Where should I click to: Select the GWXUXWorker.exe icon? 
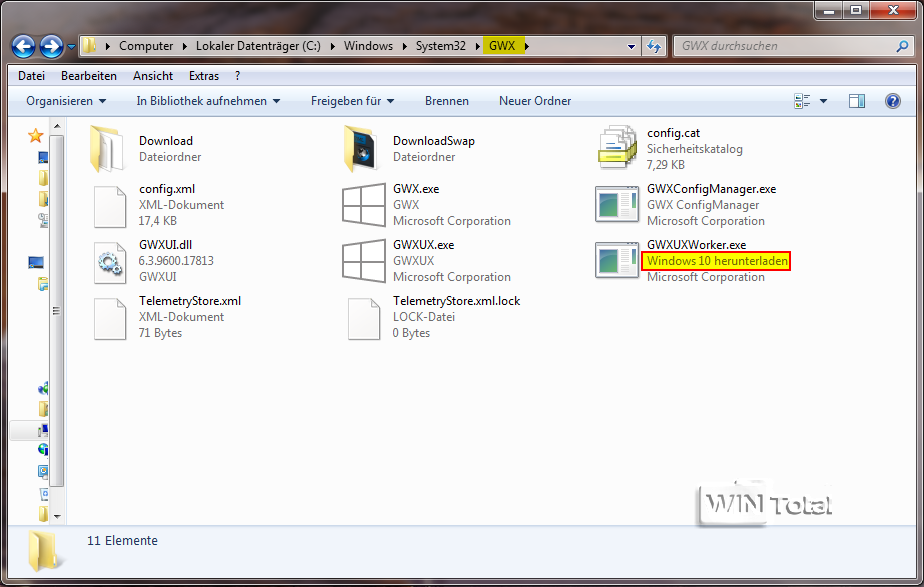pos(617,260)
